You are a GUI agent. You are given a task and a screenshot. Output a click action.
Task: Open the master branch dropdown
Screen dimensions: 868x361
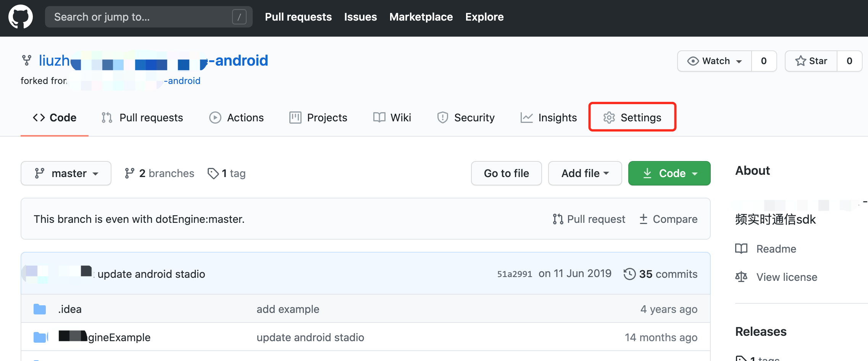[66, 173]
